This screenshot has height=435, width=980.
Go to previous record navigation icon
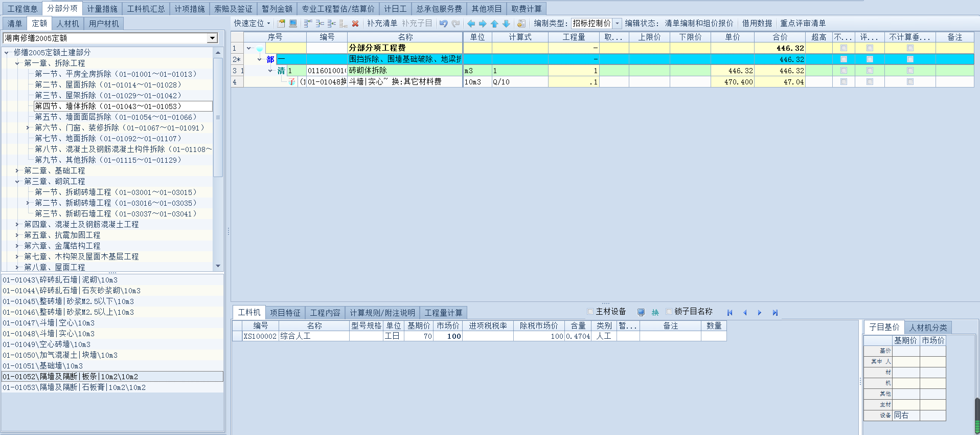tap(745, 313)
